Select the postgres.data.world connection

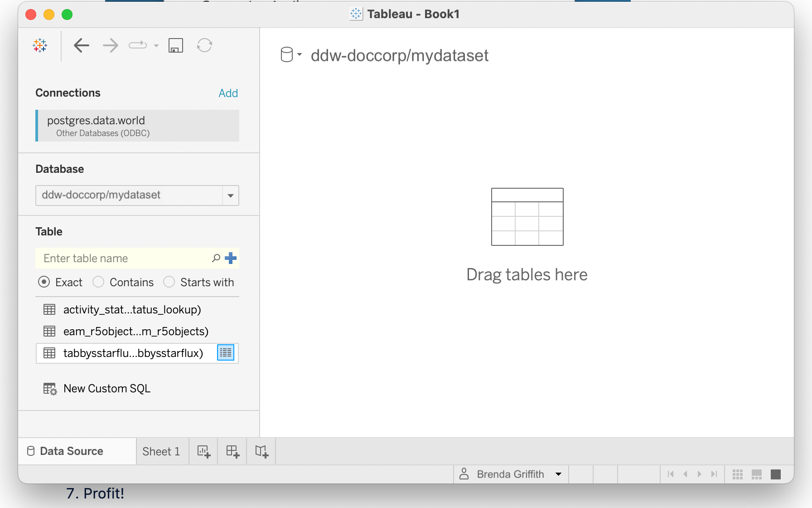137,126
